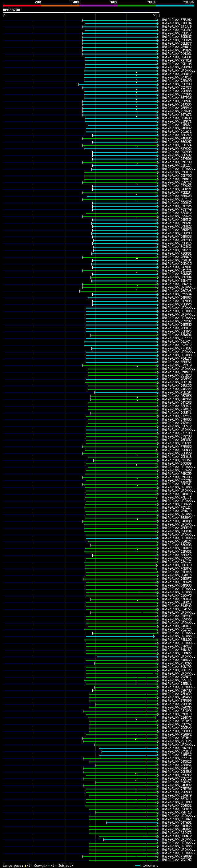Open hit label UniRef100_Q54Q31
Image resolution: width=197 pixels, height=868 pixels.
coord(176,806)
